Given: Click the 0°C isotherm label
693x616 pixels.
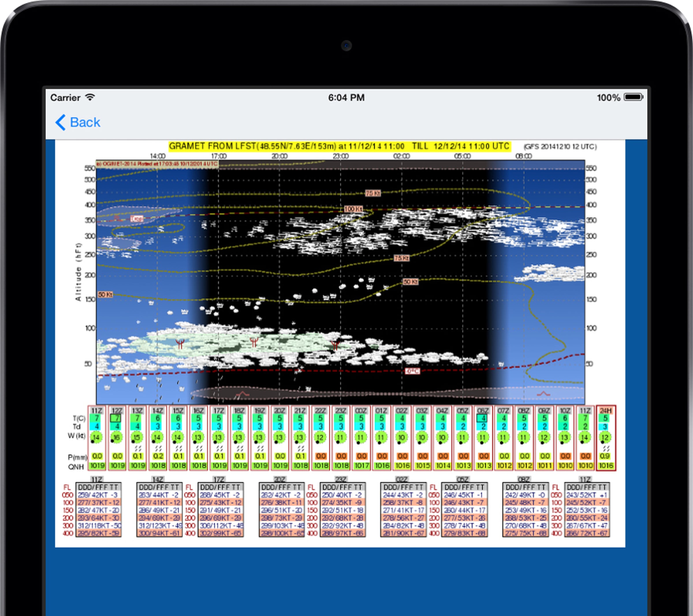Looking at the screenshot, I should 412,371.
